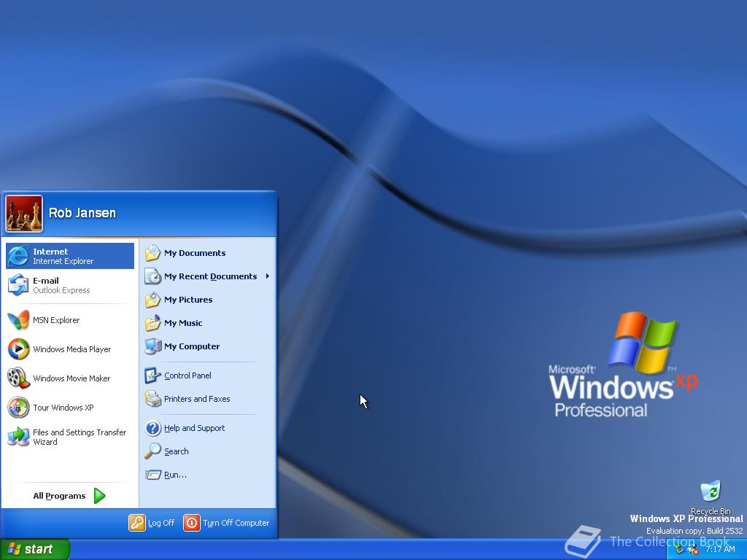Open Printers and Faxes
747x560 pixels.
tap(208, 399)
